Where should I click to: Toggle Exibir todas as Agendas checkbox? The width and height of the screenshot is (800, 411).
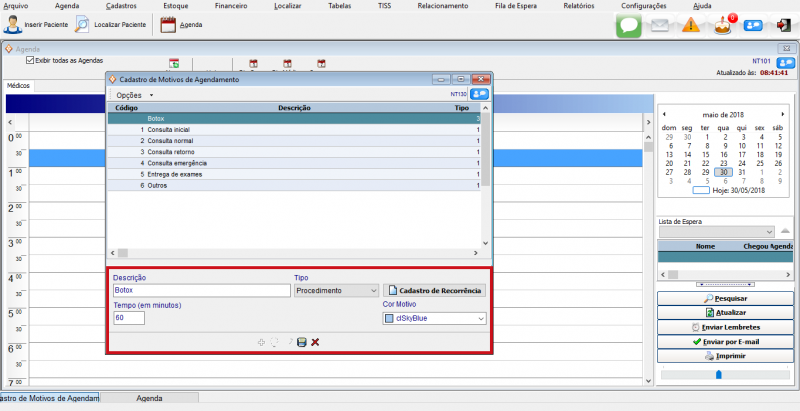coord(30,60)
